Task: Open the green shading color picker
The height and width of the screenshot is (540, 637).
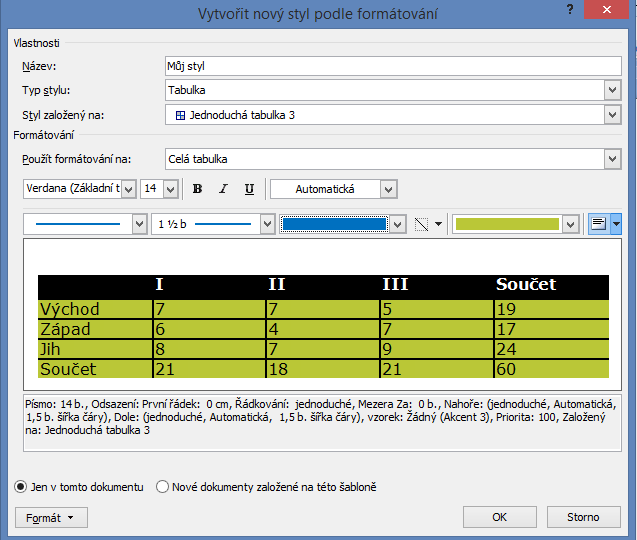Action: 570,224
